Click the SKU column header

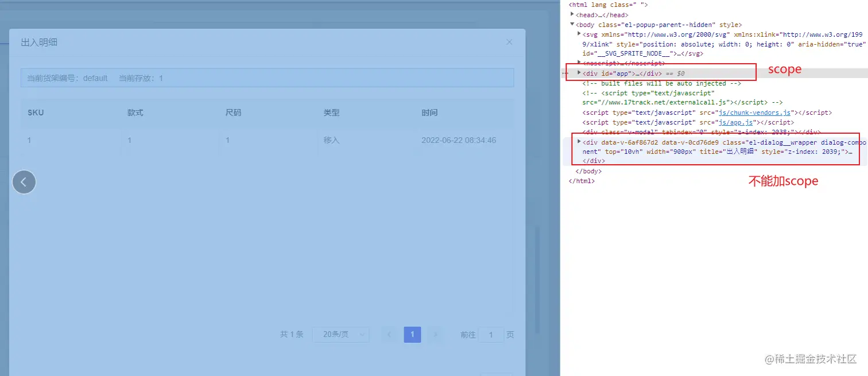pyautogui.click(x=36, y=113)
